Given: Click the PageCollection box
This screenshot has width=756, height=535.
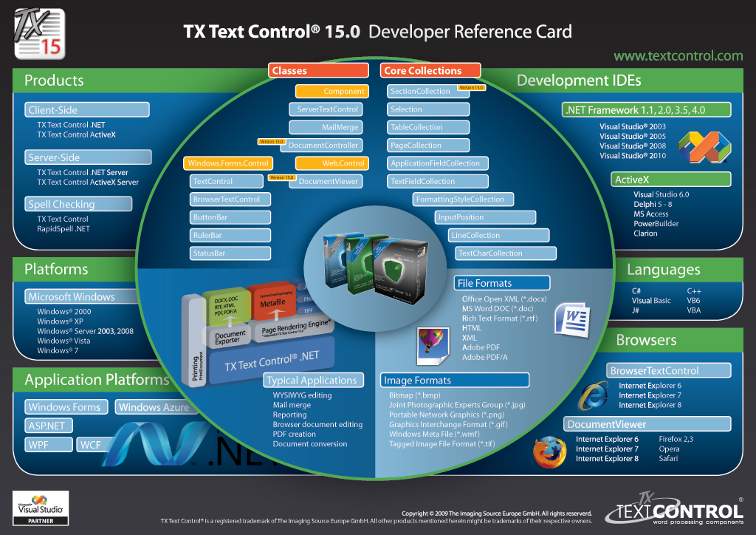Looking at the screenshot, I should click(428, 146).
